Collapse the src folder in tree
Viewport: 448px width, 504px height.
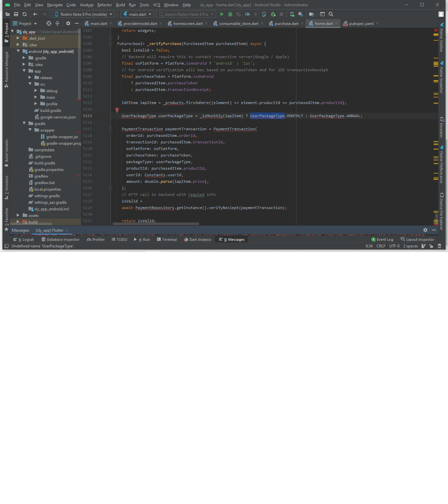[x=30, y=84]
